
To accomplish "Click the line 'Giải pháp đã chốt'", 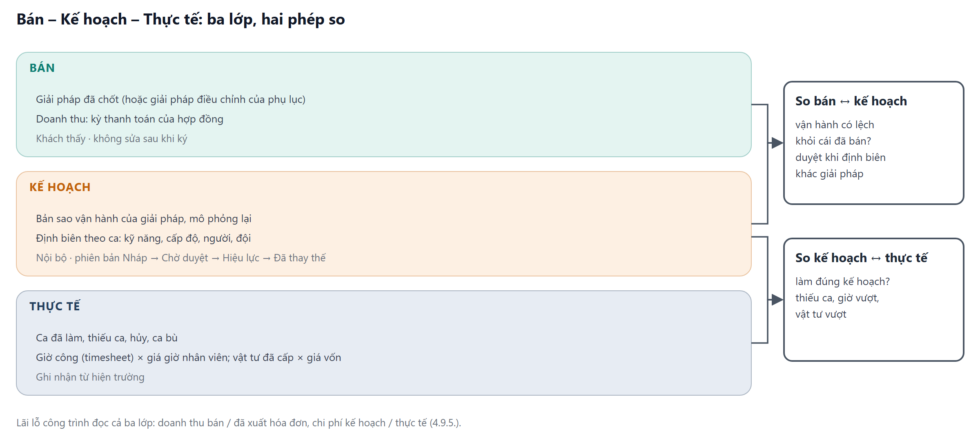I will [x=171, y=99].
